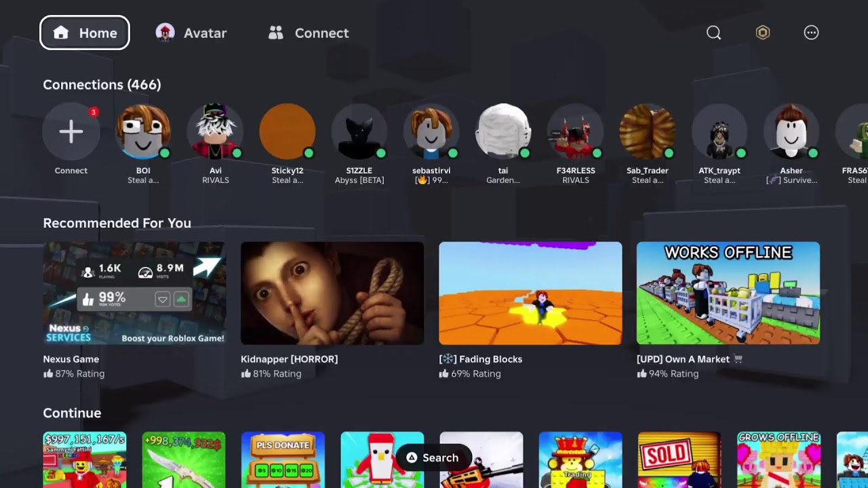Image resolution: width=868 pixels, height=488 pixels.
Task: Open the Trading monkey game tile
Action: coord(580,460)
